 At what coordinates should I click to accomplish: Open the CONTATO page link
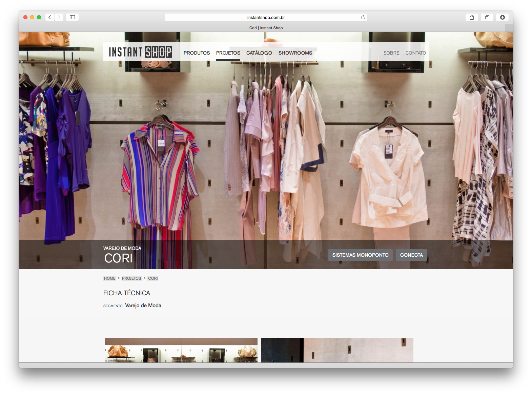(x=415, y=53)
